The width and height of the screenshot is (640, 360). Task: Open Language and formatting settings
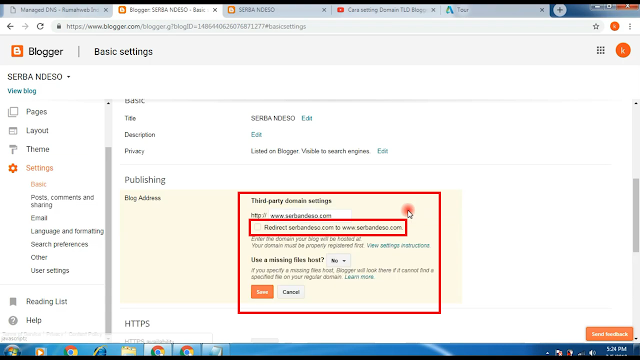pyautogui.click(x=67, y=231)
